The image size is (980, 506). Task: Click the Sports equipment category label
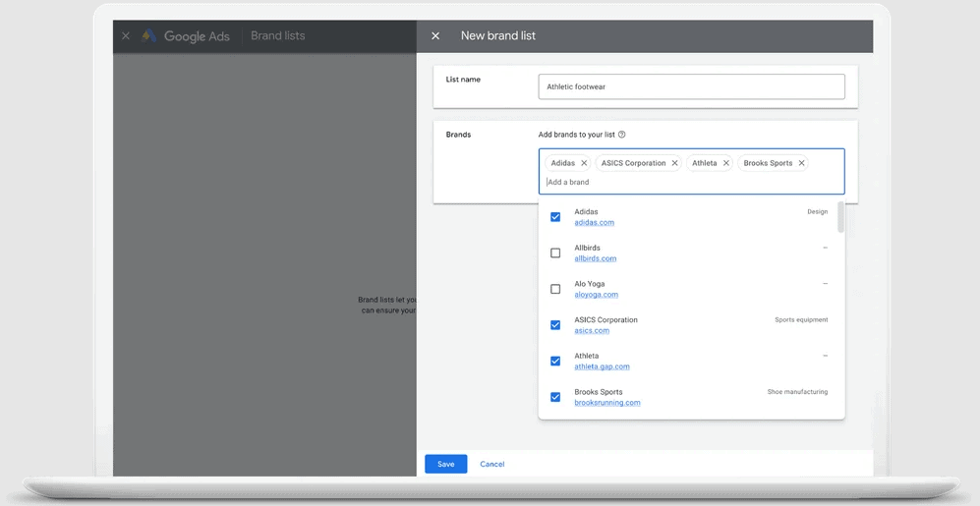point(801,320)
